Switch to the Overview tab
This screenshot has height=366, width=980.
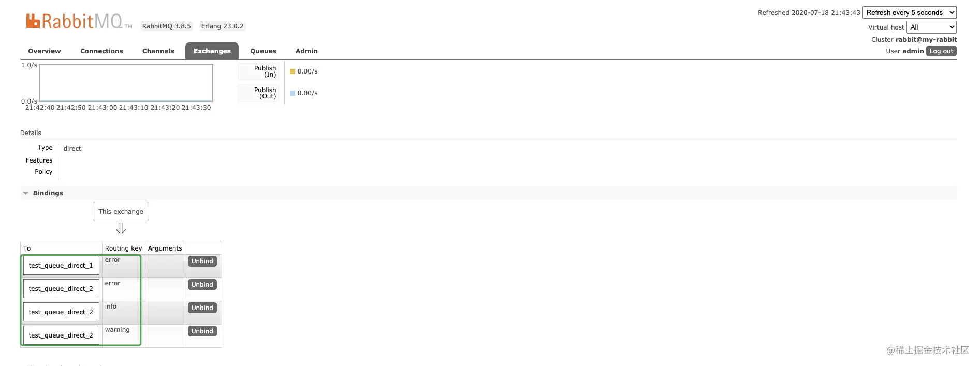45,51
